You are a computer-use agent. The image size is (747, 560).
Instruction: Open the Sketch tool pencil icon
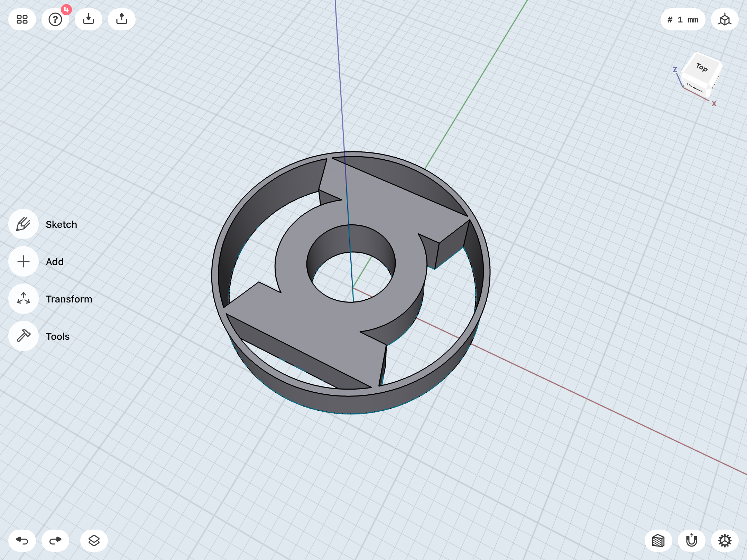(24, 224)
